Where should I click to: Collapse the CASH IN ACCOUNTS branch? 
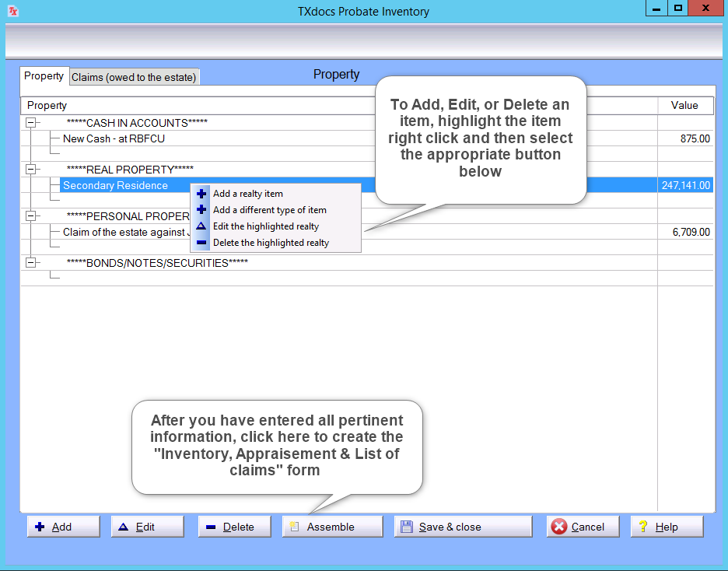[x=30, y=122]
